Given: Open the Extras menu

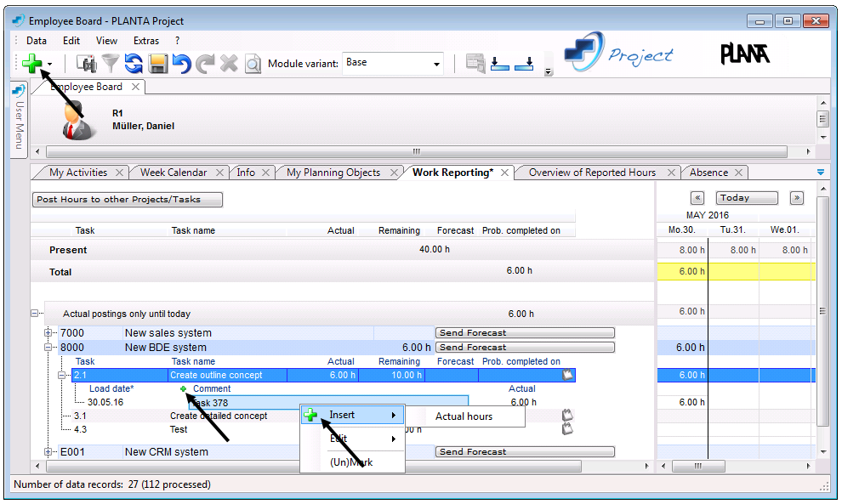Looking at the screenshot, I should [146, 40].
